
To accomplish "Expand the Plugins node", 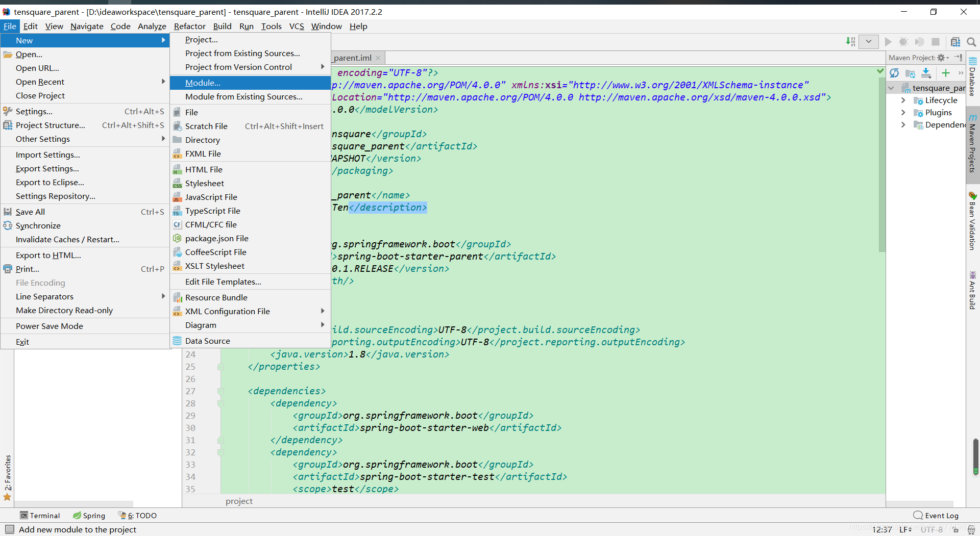I will 903,113.
